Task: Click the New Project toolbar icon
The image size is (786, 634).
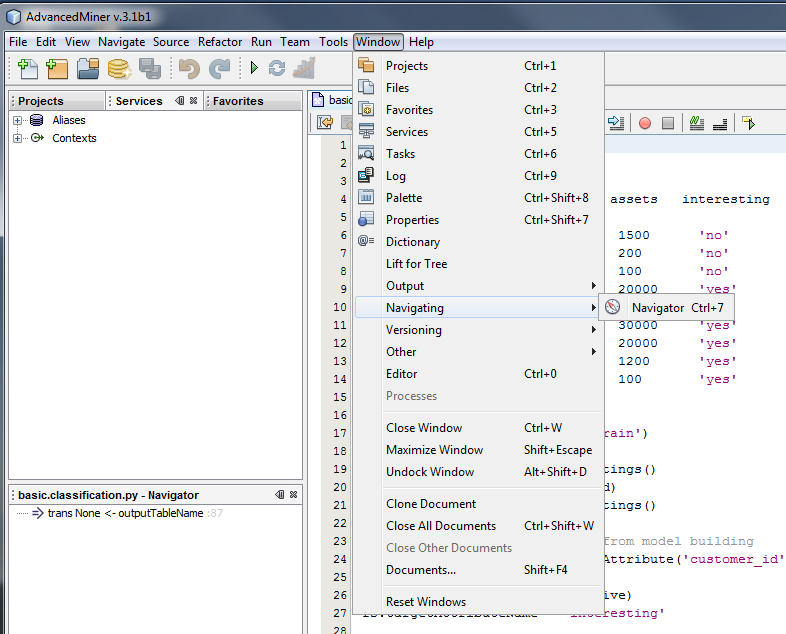Action: [x=57, y=68]
